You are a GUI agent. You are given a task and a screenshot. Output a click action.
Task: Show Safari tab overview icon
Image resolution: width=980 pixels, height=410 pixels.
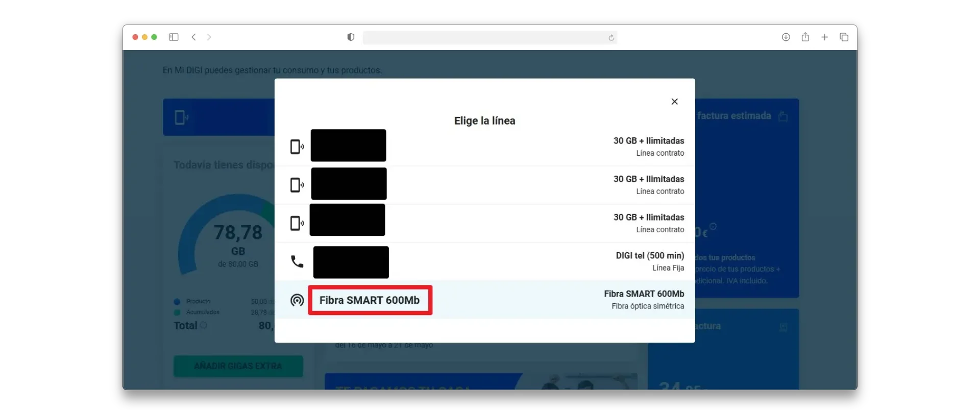click(x=844, y=37)
